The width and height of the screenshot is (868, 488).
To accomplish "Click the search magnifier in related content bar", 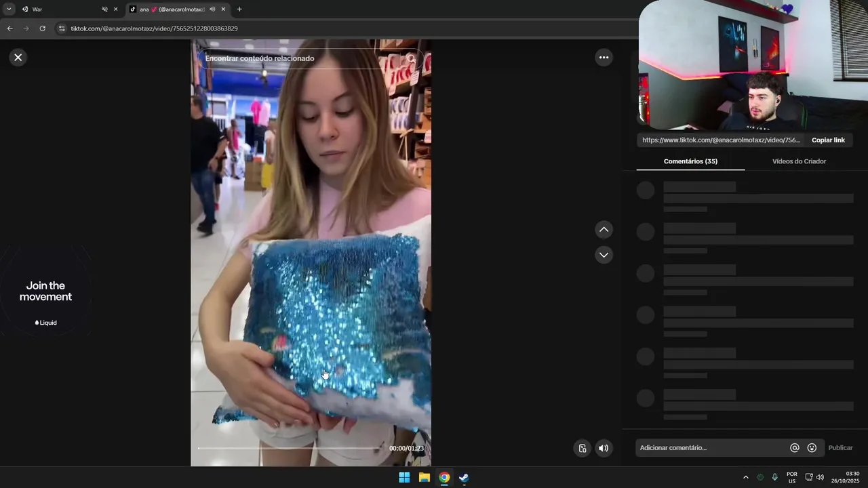I will [411, 59].
